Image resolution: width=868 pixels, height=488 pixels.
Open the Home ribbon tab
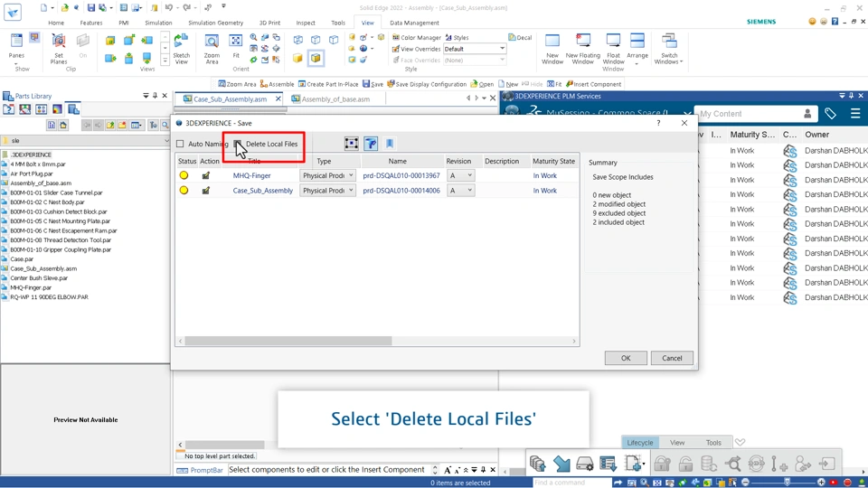pos(56,23)
